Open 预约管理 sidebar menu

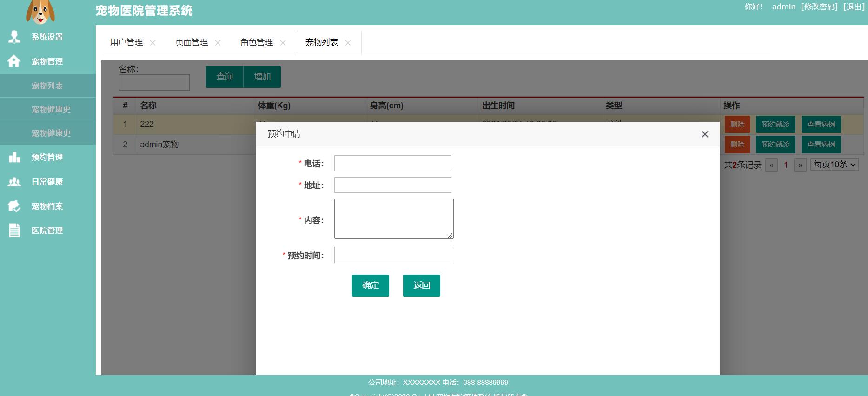point(48,157)
